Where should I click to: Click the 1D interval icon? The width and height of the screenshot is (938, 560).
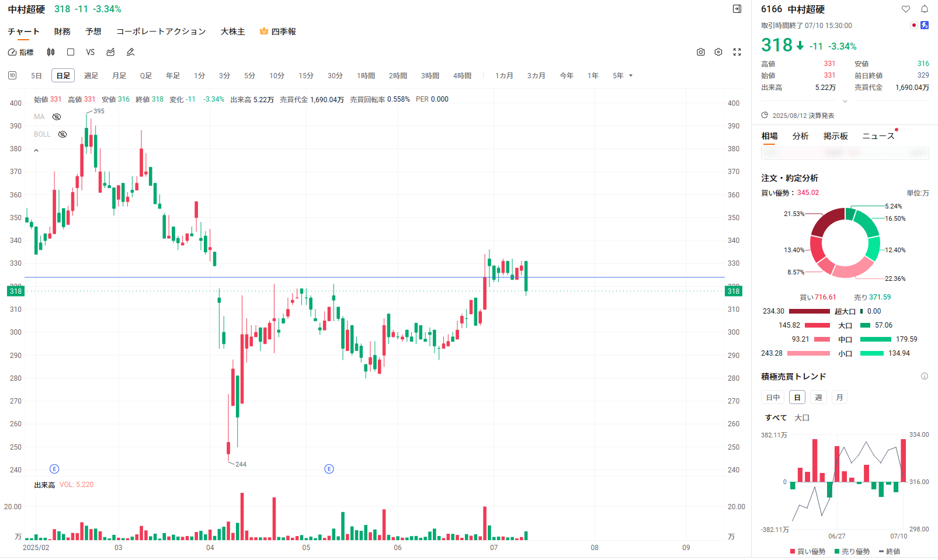coord(12,75)
